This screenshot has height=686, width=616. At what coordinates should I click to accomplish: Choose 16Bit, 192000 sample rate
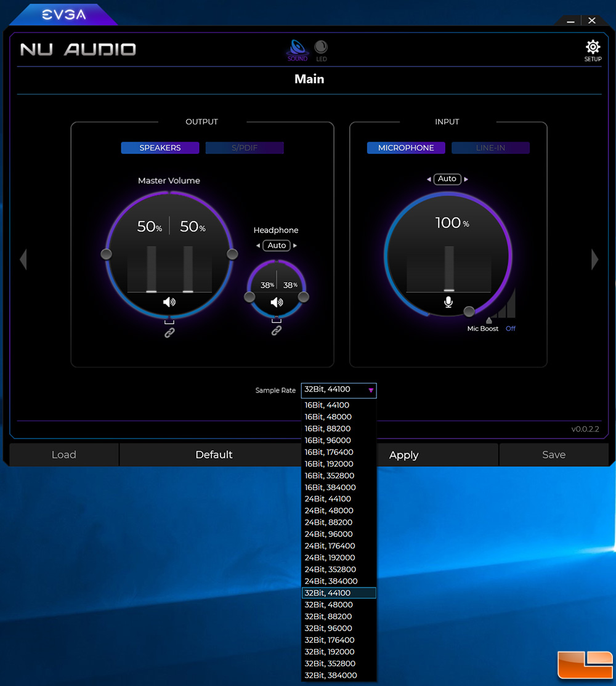(x=339, y=464)
